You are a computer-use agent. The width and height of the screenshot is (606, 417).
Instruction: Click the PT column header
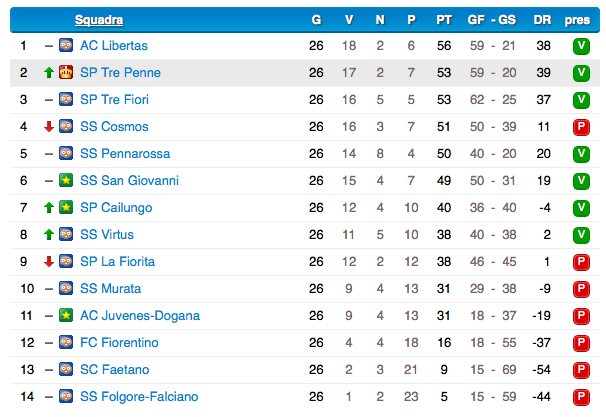click(444, 20)
